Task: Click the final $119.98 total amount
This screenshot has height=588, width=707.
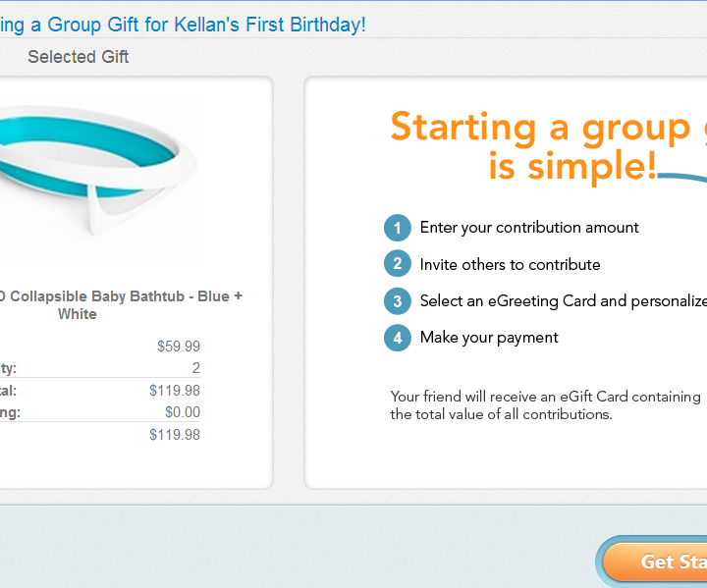Action: (x=175, y=435)
